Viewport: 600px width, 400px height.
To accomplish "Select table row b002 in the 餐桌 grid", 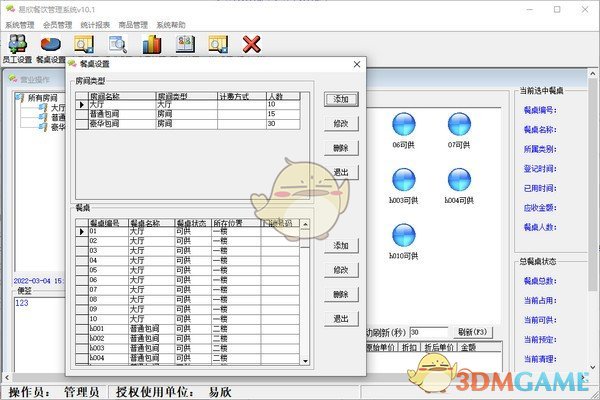I will click(x=188, y=338).
